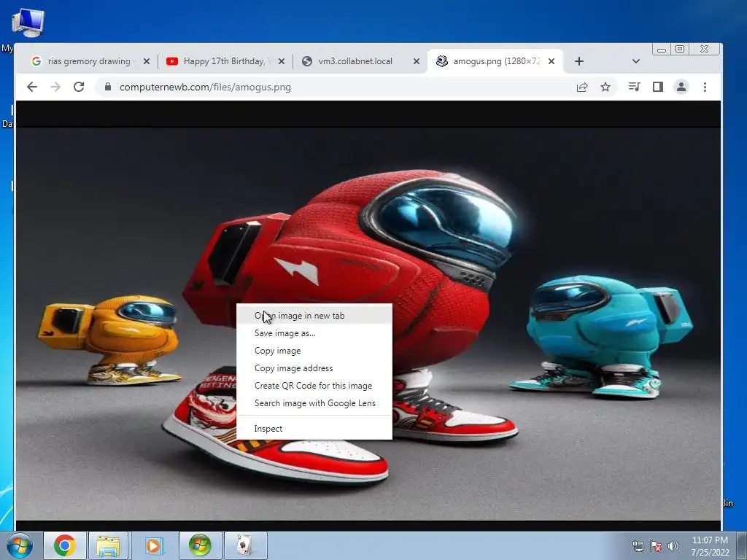Open the Chrome side panel

(x=658, y=87)
